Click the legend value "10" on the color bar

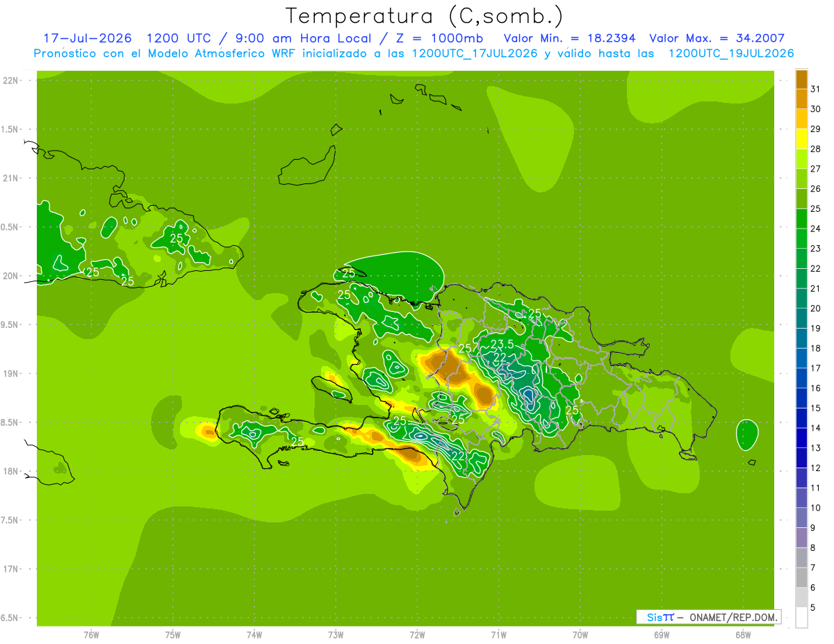817,508
